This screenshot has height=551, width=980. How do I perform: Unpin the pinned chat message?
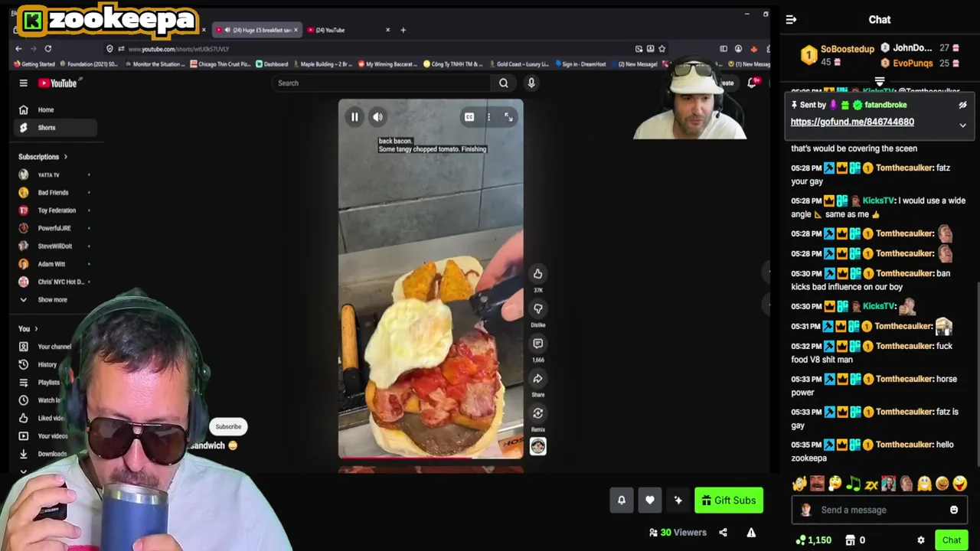point(962,105)
